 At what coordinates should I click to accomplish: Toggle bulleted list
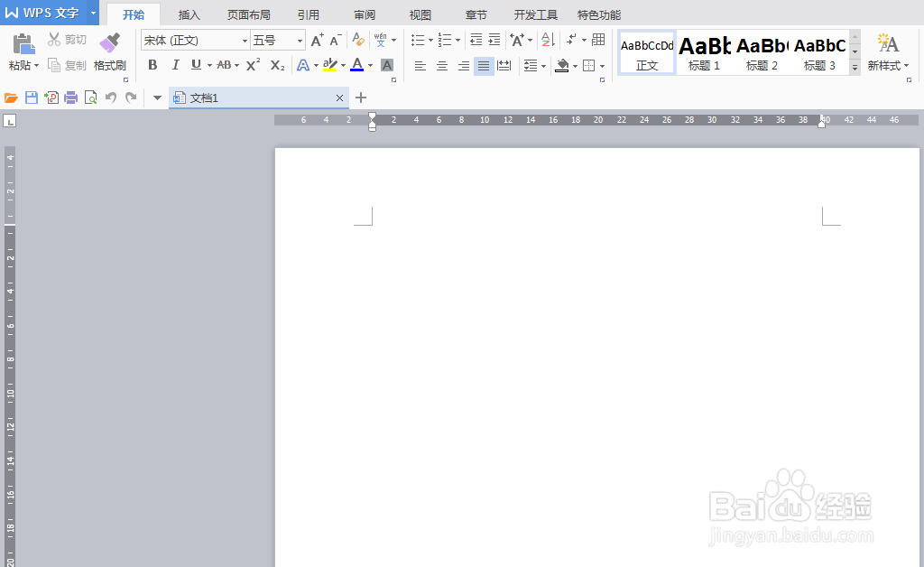418,40
